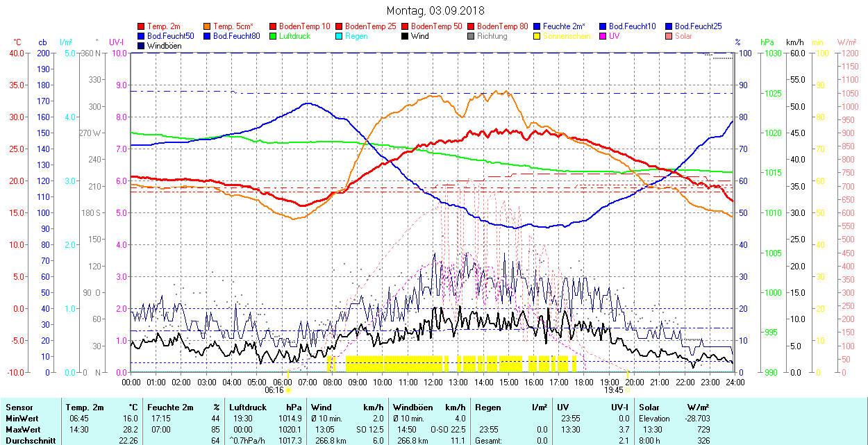Click the gray swatch beside Richtung legend

[x=471, y=36]
